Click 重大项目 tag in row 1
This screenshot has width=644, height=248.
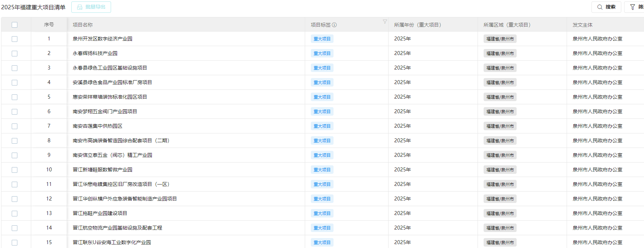pyautogui.click(x=322, y=39)
